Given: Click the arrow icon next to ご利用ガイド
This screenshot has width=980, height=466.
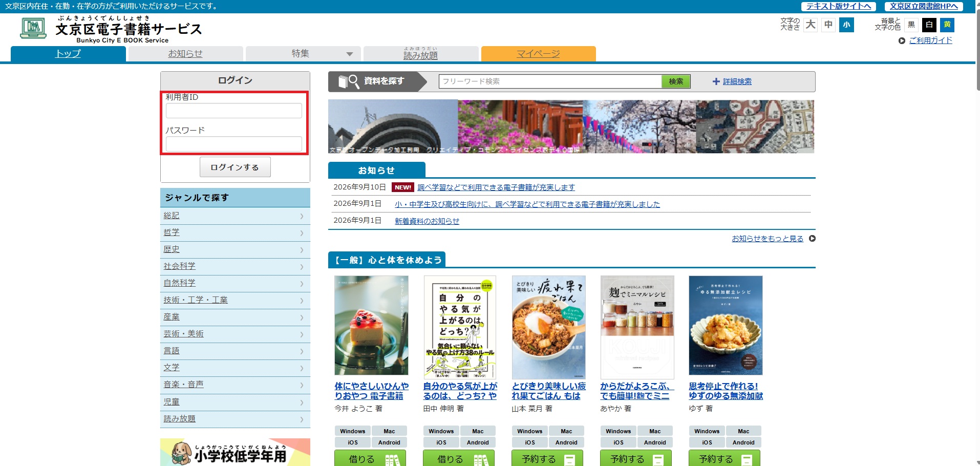Looking at the screenshot, I should coord(902,41).
